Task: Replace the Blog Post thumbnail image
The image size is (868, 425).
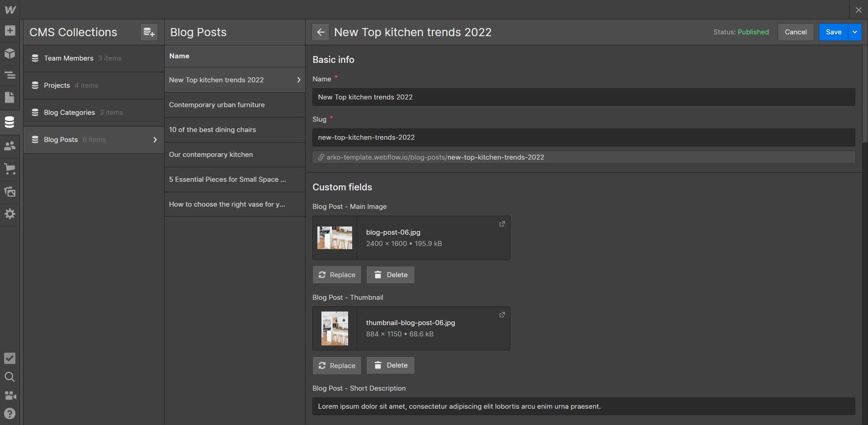Action: pos(336,365)
